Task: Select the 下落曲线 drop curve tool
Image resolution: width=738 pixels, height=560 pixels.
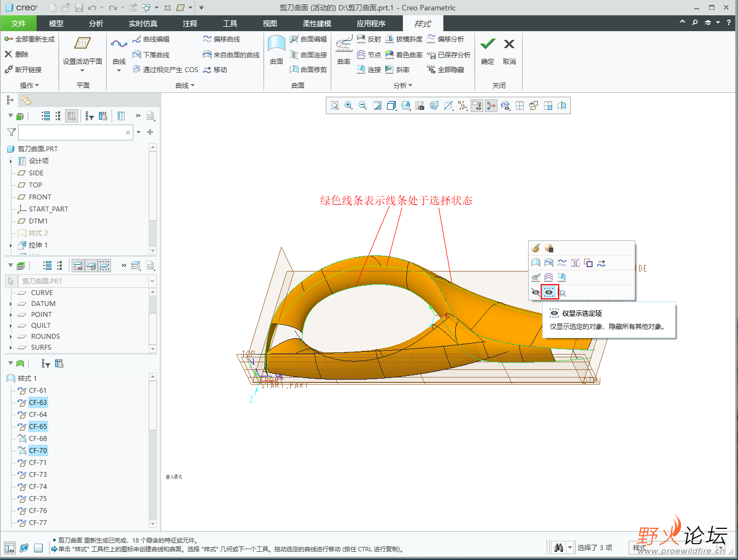Action: pos(151,55)
